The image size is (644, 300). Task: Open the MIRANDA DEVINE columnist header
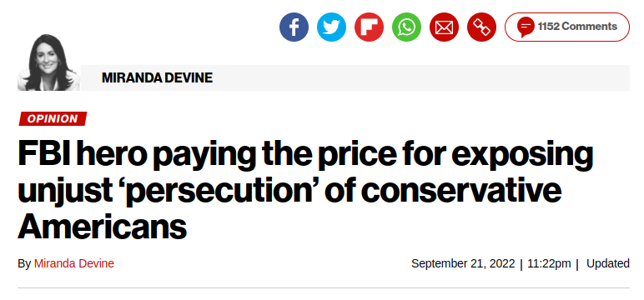[x=157, y=77]
